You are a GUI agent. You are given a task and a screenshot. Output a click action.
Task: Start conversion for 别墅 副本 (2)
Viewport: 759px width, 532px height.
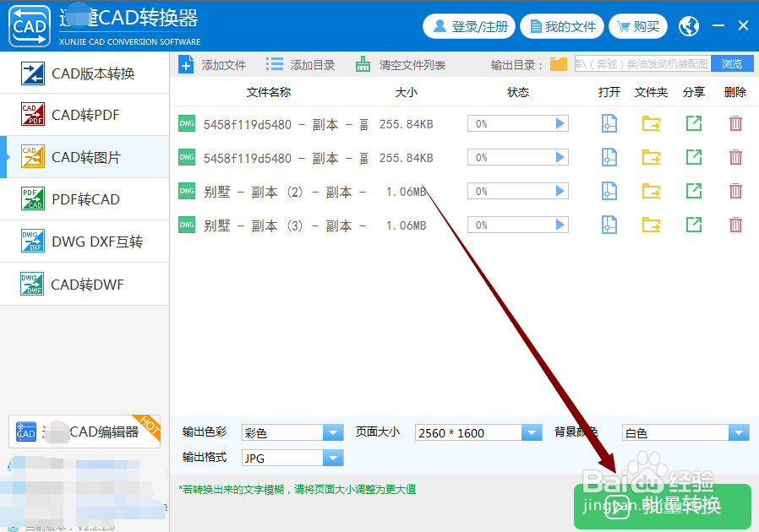point(560,191)
